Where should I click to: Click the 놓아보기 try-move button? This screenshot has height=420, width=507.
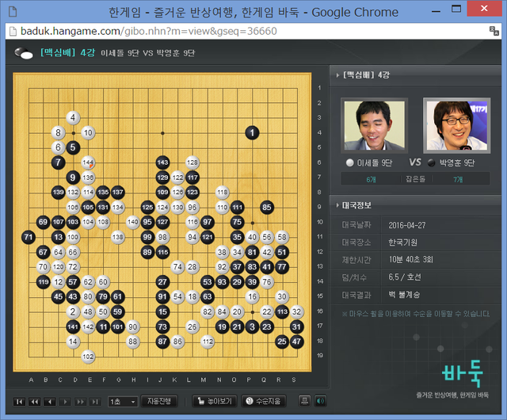tap(215, 401)
